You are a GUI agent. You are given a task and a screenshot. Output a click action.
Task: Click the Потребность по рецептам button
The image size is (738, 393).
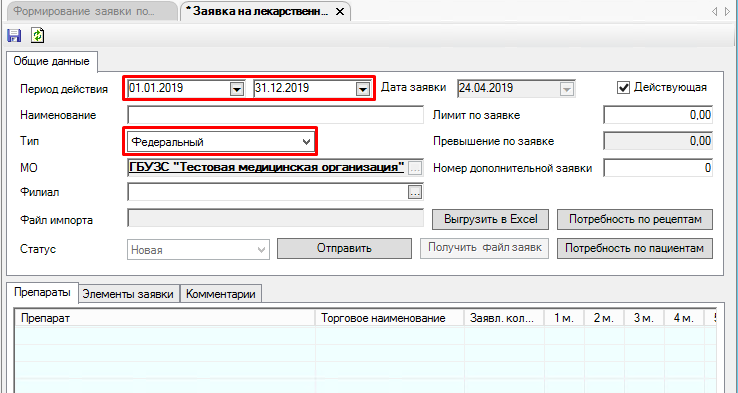[x=635, y=219]
